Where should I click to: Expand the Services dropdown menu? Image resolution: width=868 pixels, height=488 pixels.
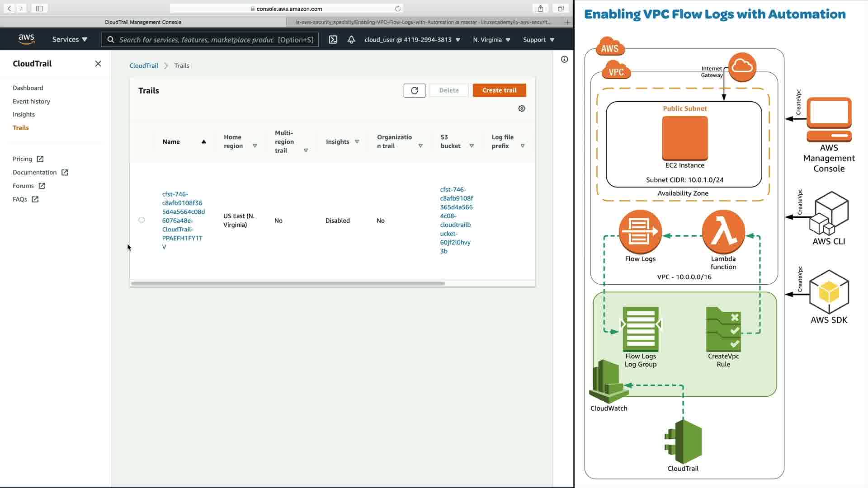[70, 40]
